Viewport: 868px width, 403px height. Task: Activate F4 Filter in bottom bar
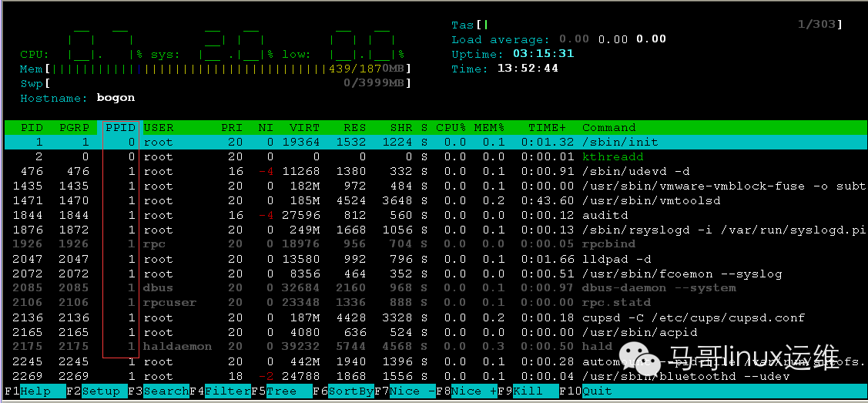(x=220, y=391)
